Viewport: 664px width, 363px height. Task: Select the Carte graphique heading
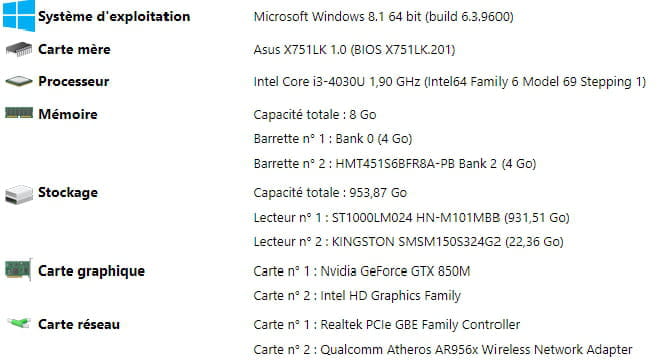pyautogui.click(x=91, y=271)
